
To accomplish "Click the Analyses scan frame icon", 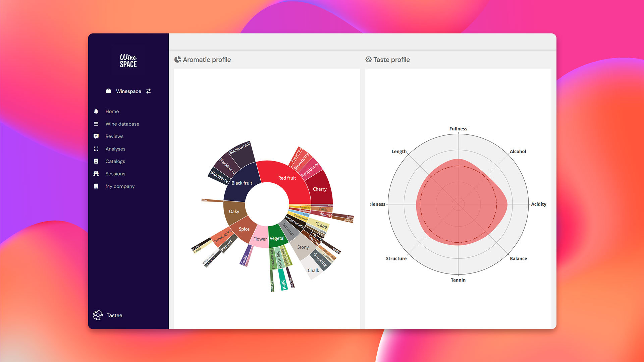I will click(x=96, y=149).
